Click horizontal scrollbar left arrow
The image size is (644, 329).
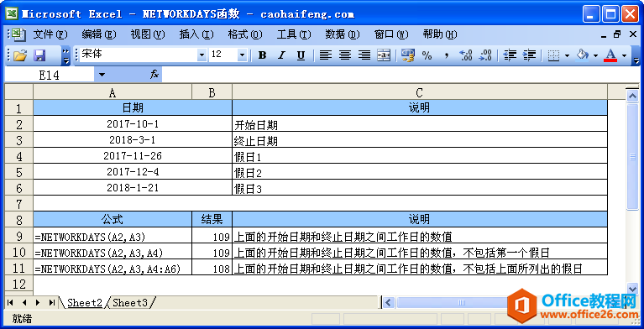coord(389,303)
